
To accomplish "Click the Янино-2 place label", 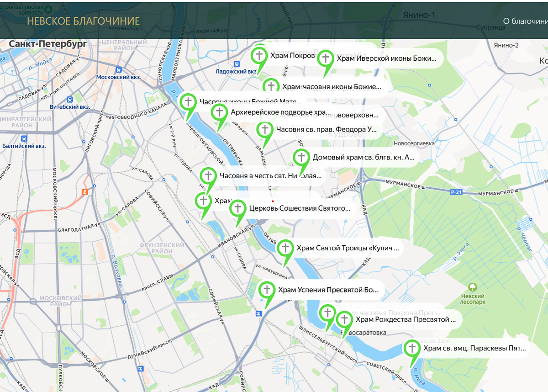I will [x=506, y=45].
